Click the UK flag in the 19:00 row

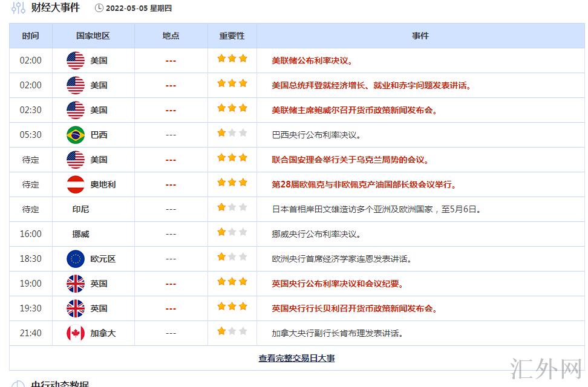76,284
